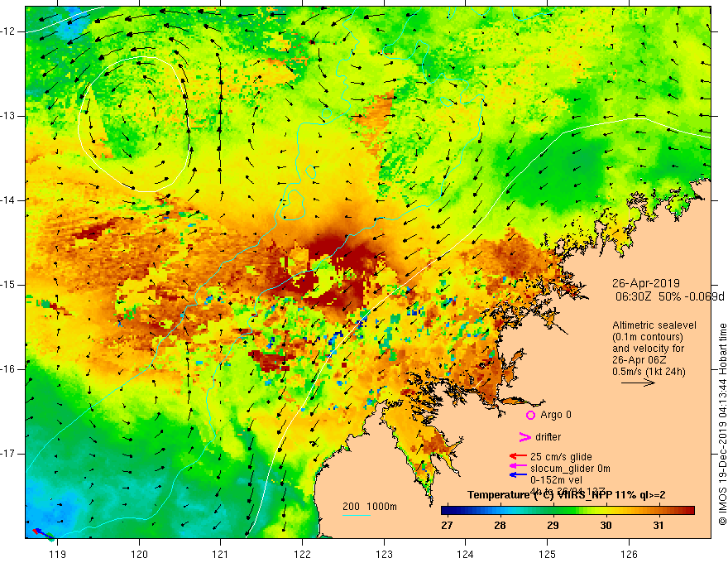The width and height of the screenshot is (728, 563).
Task: Click the 0.5m/s velocity scale arrow
Action: [x=638, y=383]
